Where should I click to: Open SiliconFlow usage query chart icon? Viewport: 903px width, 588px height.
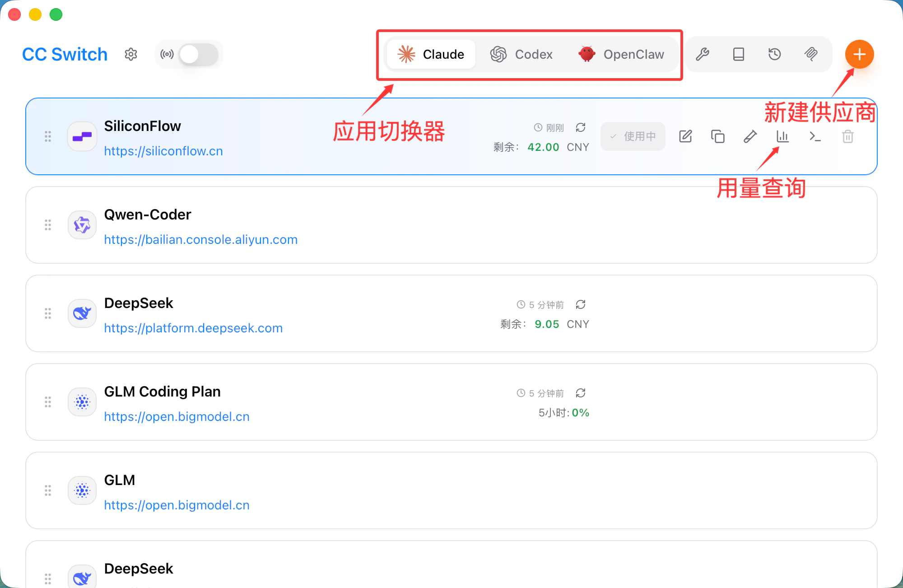pos(782,136)
